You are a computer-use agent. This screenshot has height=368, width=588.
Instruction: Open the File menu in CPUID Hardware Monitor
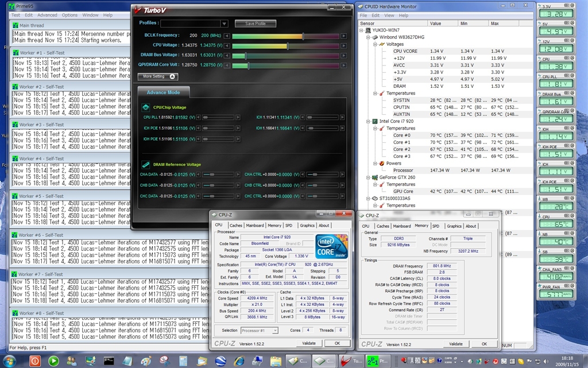pyautogui.click(x=363, y=16)
